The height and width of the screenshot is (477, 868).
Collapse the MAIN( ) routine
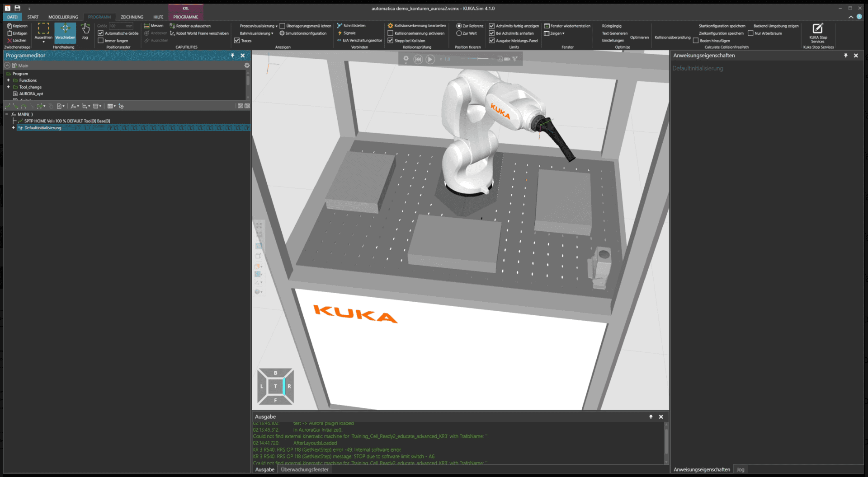pos(7,114)
